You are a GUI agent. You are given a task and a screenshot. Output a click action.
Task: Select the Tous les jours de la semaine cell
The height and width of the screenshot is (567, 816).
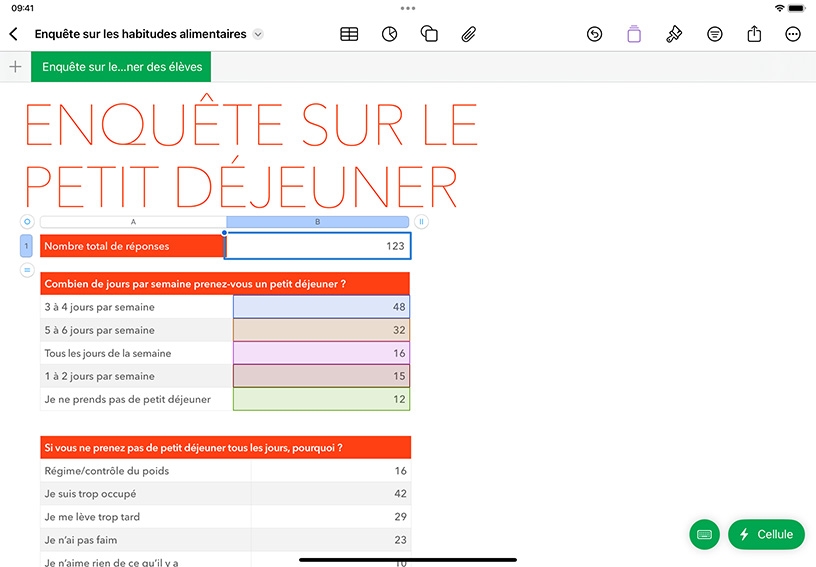136,353
